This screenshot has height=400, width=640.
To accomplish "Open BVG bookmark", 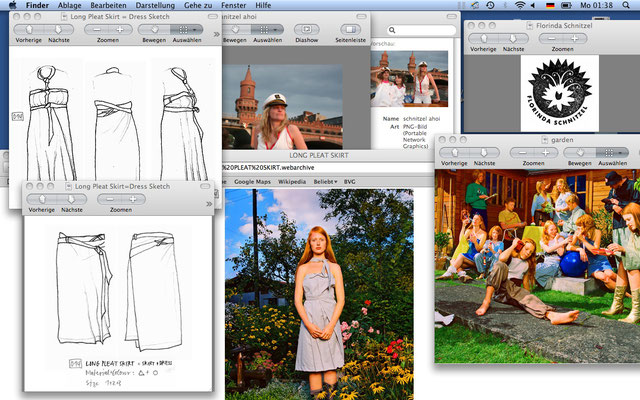I will 349,182.
